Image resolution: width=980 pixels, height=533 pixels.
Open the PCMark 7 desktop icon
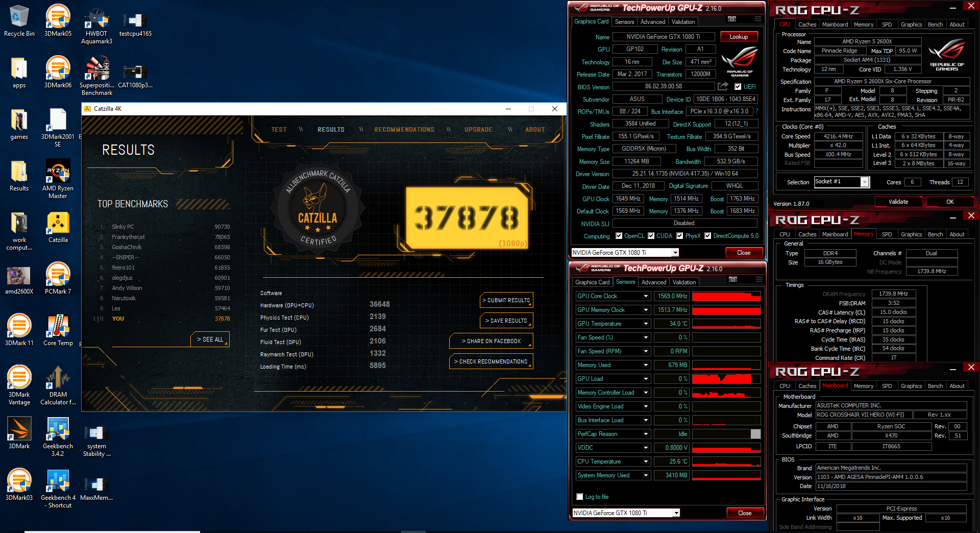tap(58, 279)
